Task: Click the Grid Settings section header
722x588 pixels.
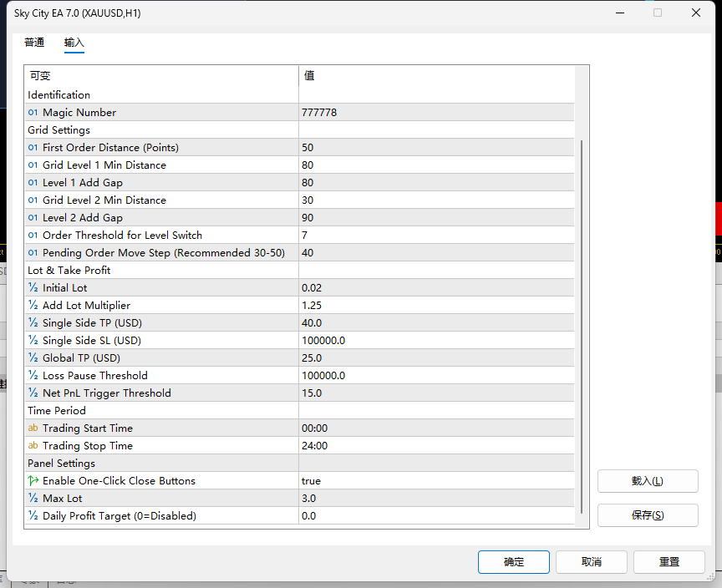Action: pos(59,130)
